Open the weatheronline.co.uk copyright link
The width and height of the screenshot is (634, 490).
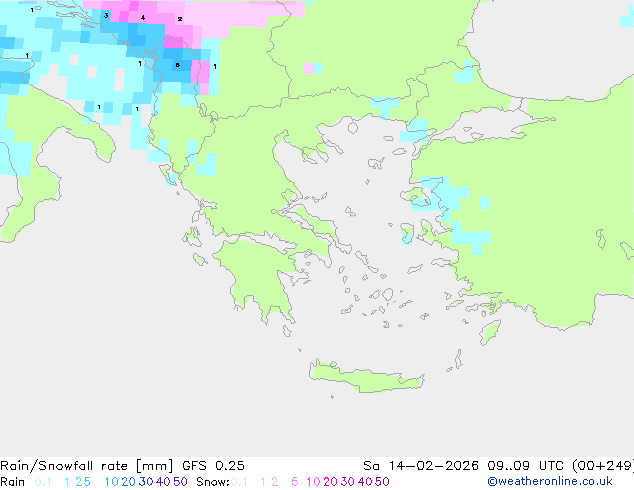pyautogui.click(x=550, y=481)
